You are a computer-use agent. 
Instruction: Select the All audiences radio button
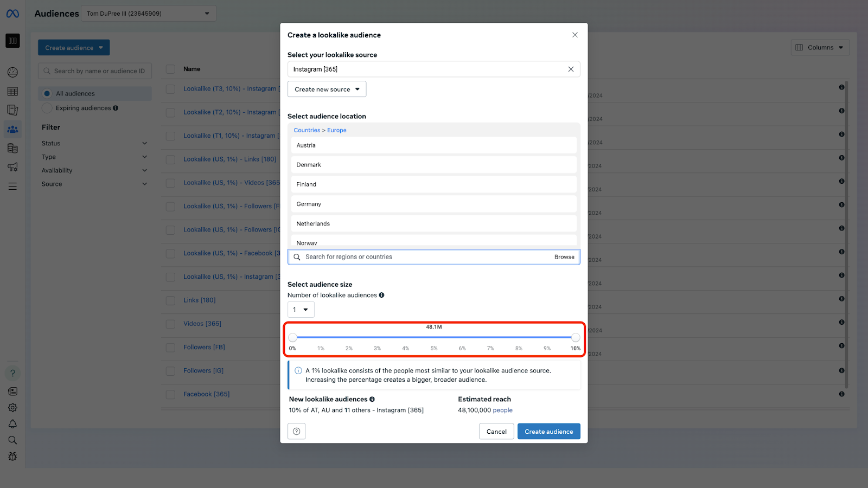[x=47, y=93]
